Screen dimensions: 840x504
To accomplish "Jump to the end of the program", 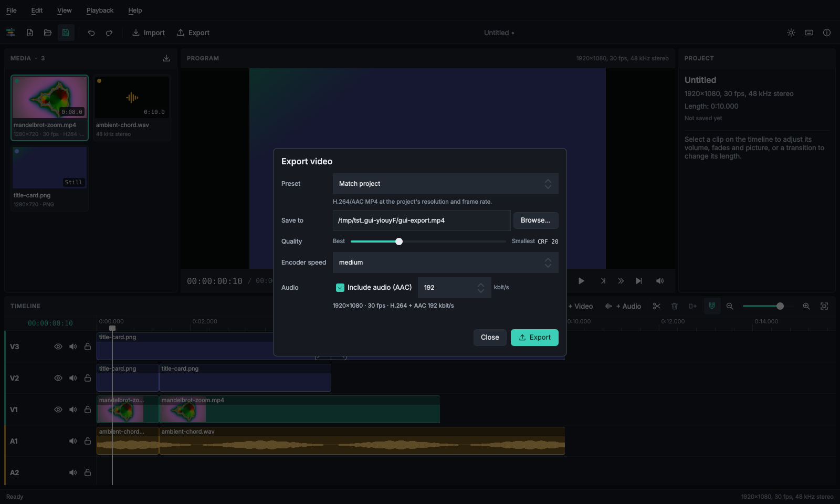I will pos(639,281).
